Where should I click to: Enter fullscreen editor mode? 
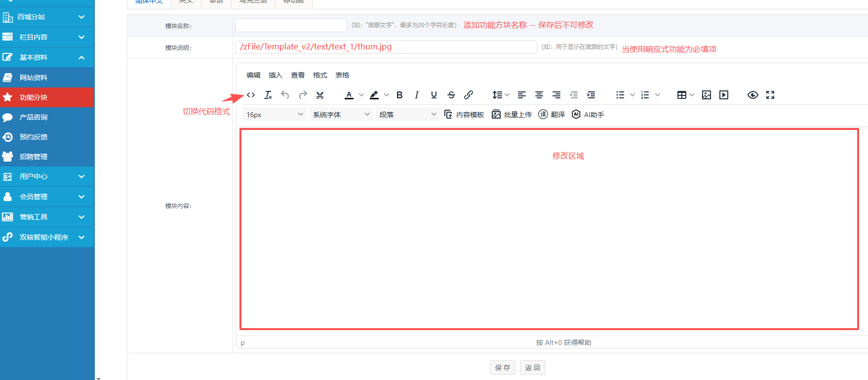click(770, 95)
